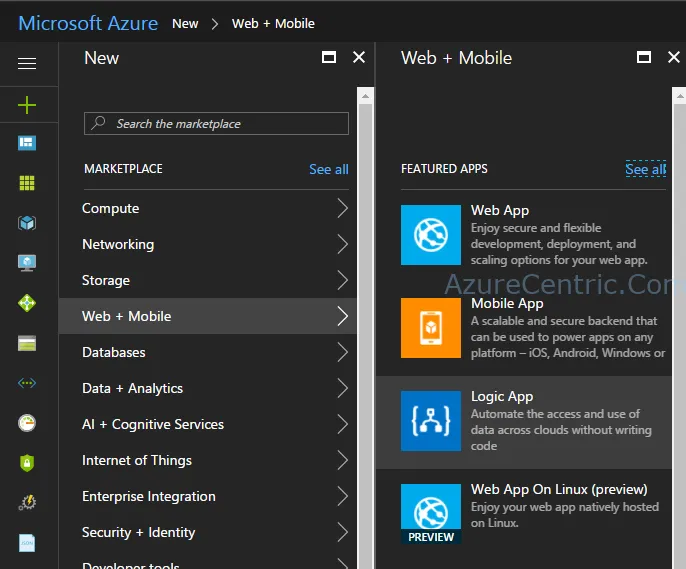Screen dimensions: 686x569
Task: Click the Web App On Linux preview icon
Action: click(x=430, y=513)
